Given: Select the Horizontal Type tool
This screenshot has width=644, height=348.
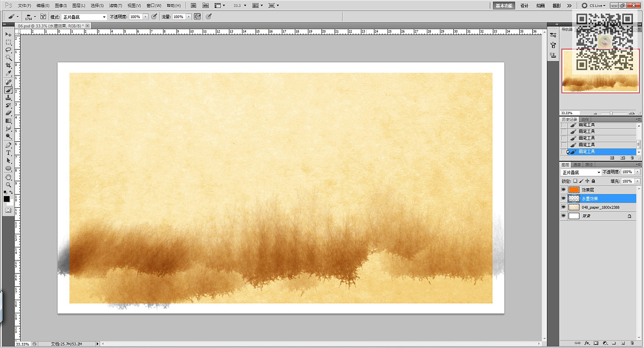Looking at the screenshot, I should pyautogui.click(x=9, y=152).
